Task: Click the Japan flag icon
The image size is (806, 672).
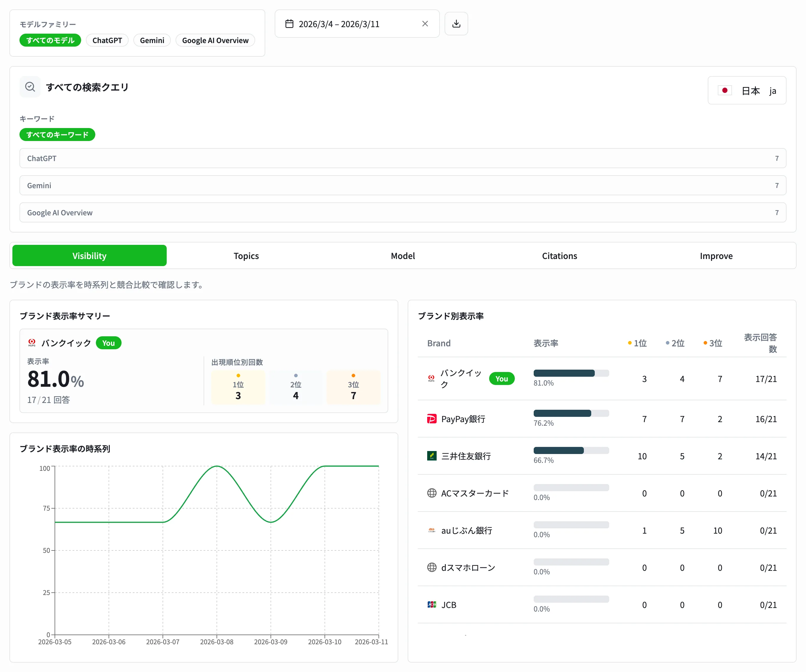Action: coord(725,91)
